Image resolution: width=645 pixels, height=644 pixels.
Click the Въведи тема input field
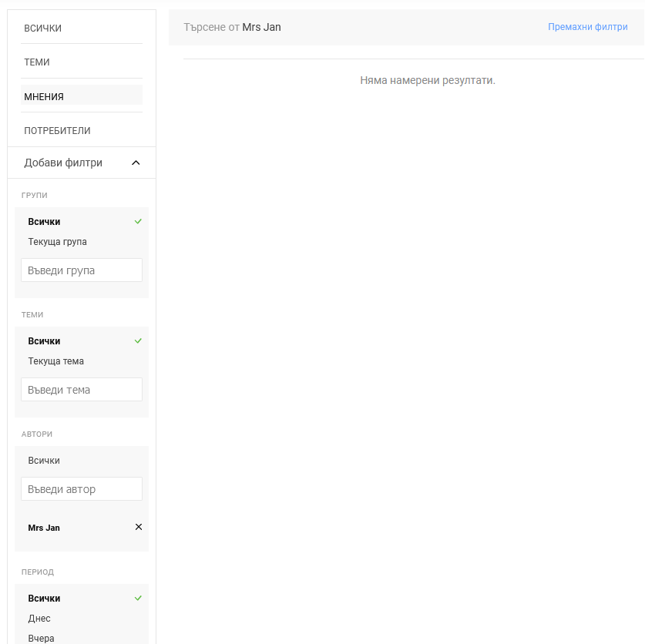coord(82,390)
